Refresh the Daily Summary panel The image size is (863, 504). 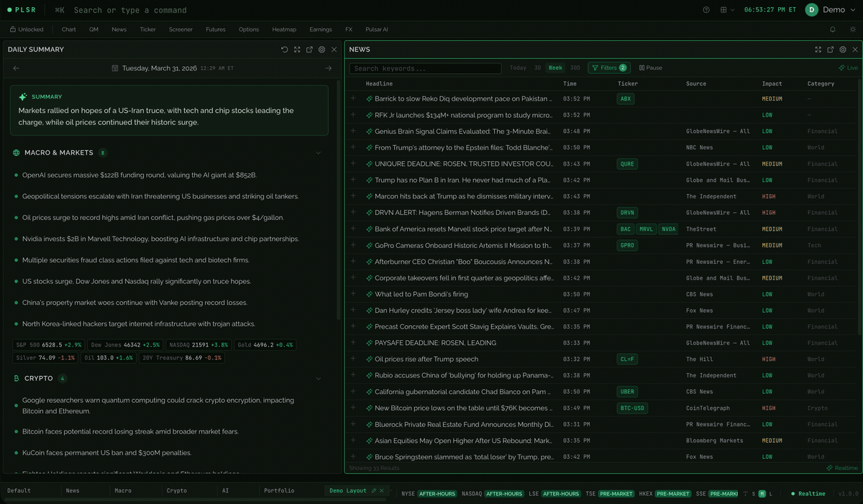click(x=285, y=50)
